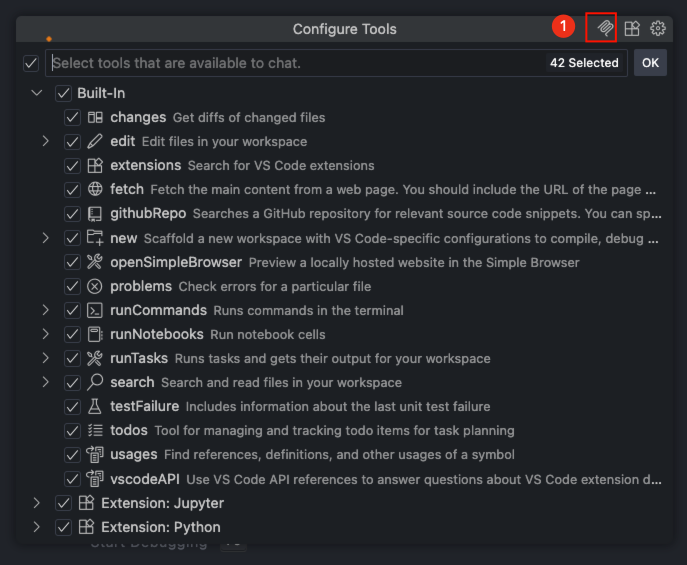Image resolution: width=687 pixels, height=565 pixels.
Task: Click the MCP server icon in title bar
Action: tap(604, 29)
